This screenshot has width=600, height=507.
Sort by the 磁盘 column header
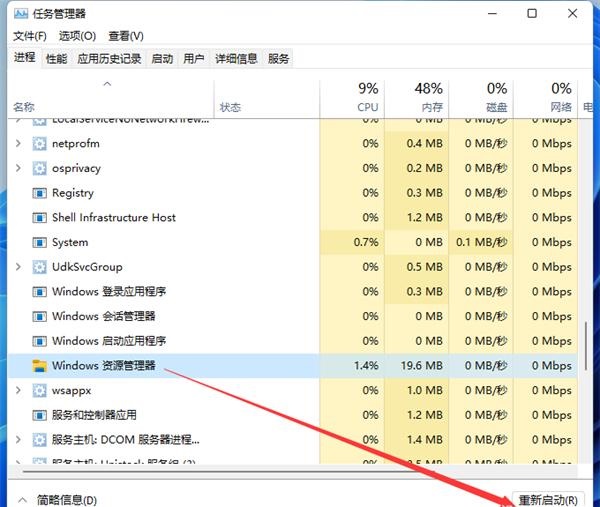tap(481, 99)
